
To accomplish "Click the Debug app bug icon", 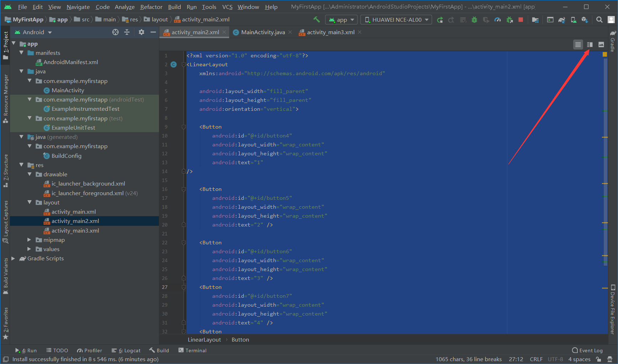I will click(474, 20).
